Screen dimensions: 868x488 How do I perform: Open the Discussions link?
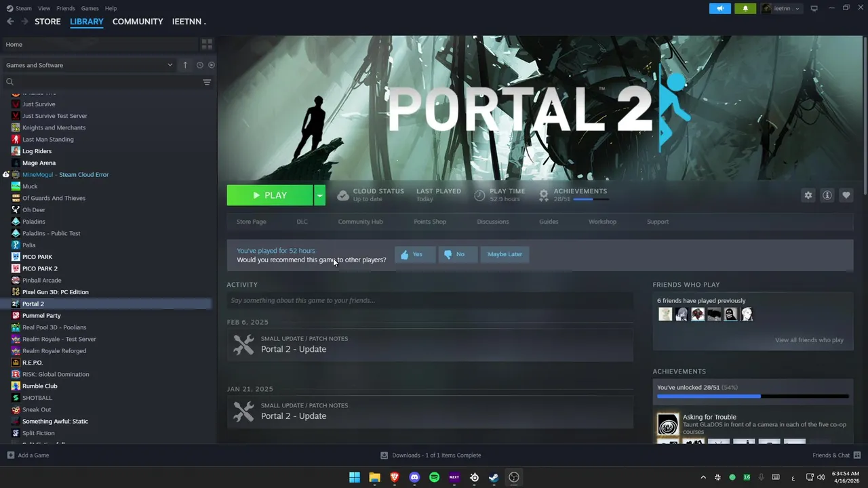[x=492, y=222]
